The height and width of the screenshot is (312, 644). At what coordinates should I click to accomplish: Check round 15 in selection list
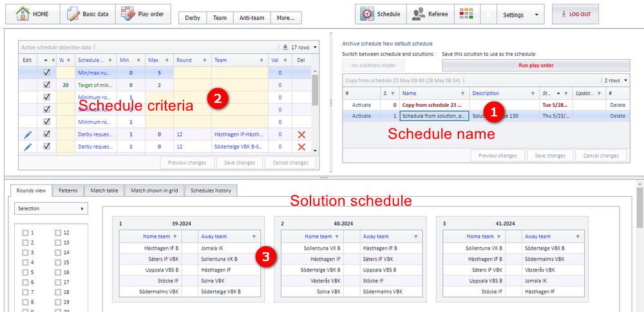point(58,262)
